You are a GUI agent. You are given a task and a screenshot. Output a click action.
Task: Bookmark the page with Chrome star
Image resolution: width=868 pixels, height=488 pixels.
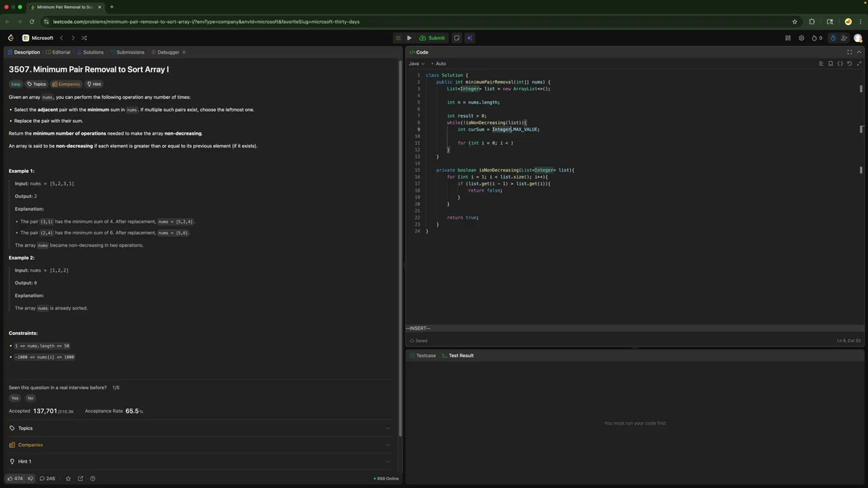click(795, 22)
